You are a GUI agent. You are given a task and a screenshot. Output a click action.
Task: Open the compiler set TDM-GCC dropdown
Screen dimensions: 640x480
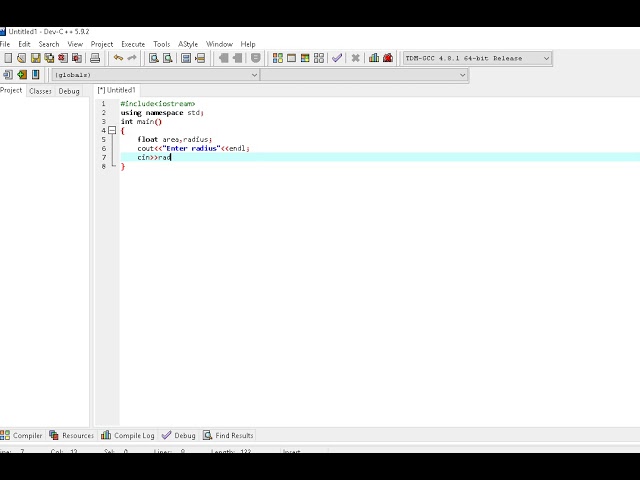(x=477, y=58)
